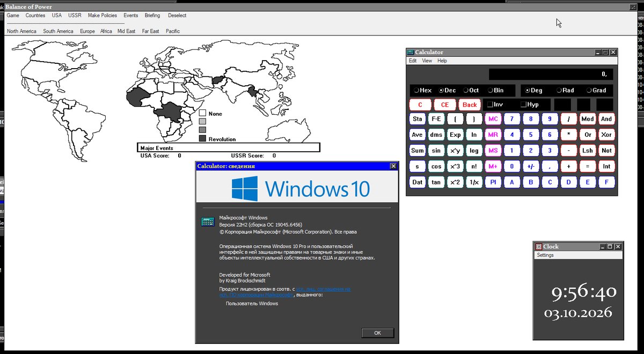The image size is (644, 354).
Task: Click the digit 7 key
Action: click(512, 119)
